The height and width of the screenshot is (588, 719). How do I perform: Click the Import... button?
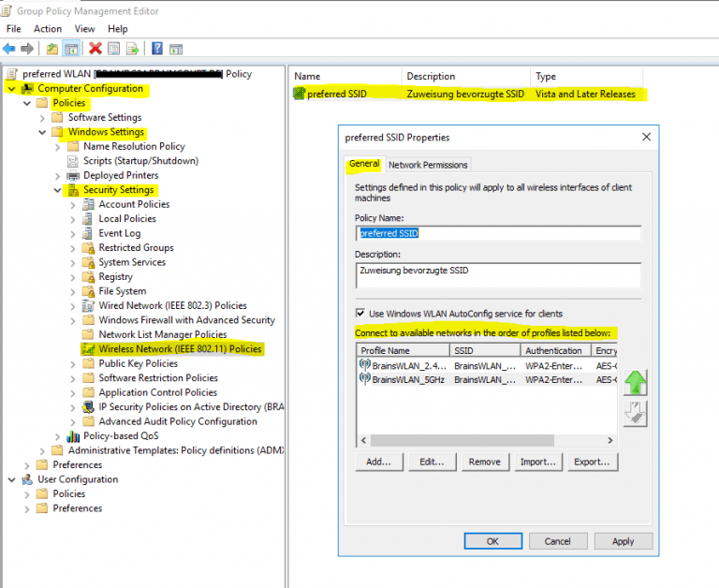click(538, 462)
